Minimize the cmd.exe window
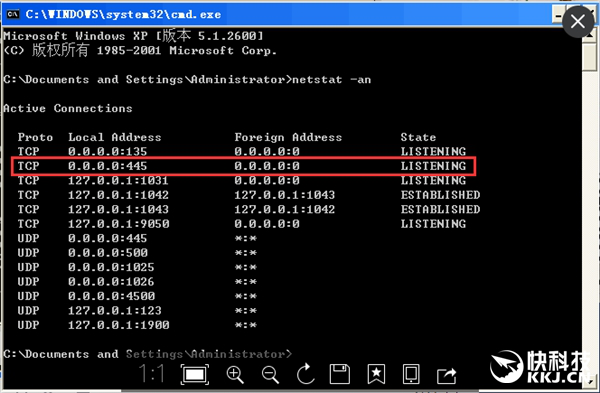 click(x=558, y=15)
